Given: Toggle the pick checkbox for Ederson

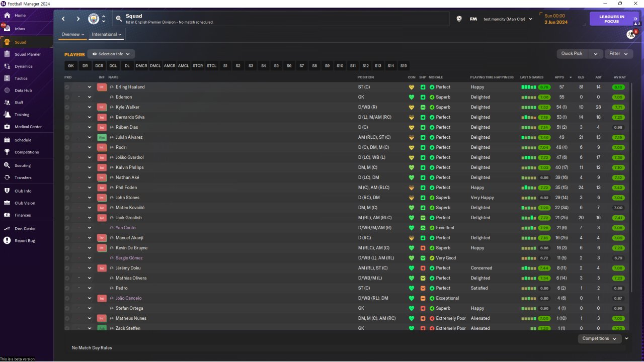Looking at the screenshot, I should (x=67, y=97).
